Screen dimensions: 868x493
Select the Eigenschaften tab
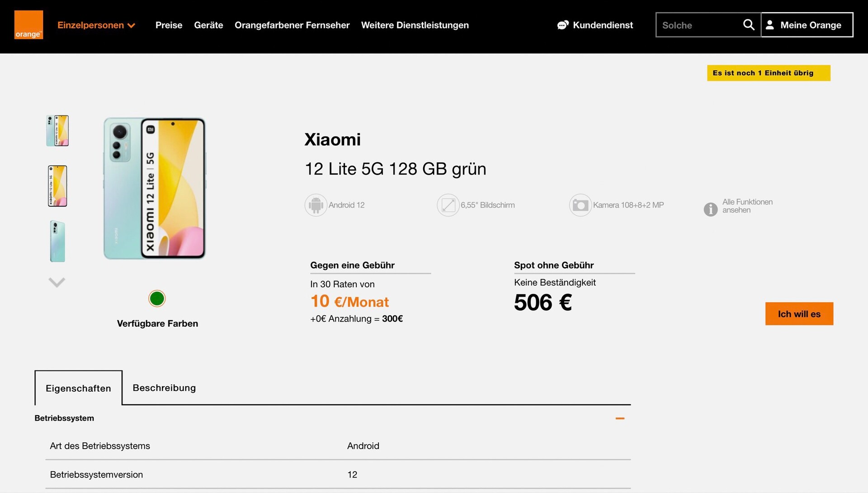tap(78, 388)
